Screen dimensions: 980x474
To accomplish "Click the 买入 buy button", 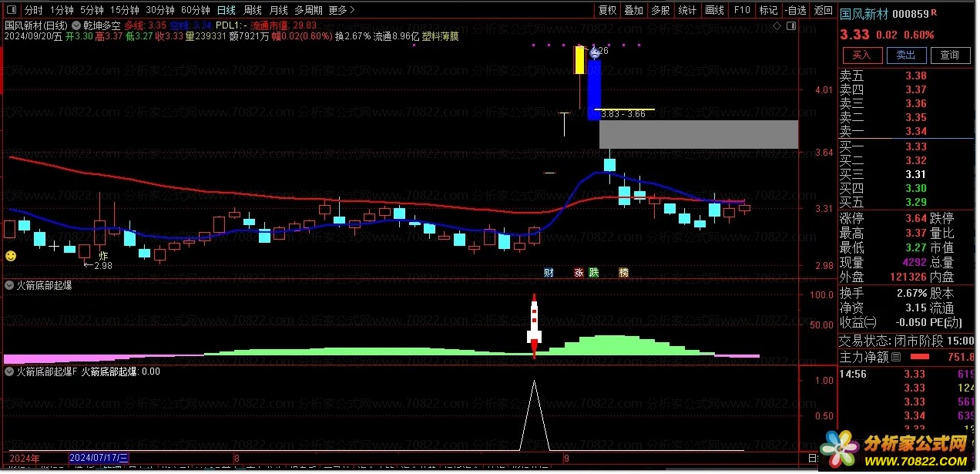I will 861,55.
